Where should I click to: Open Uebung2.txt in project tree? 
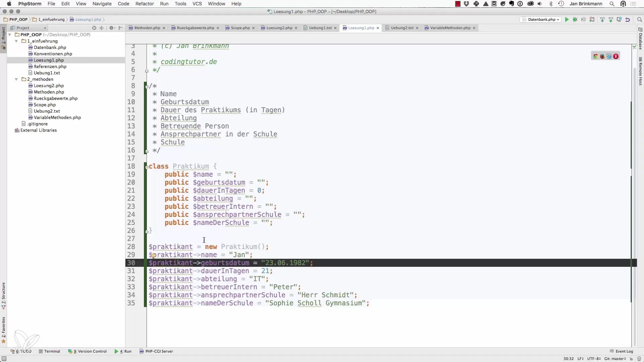[x=47, y=111]
